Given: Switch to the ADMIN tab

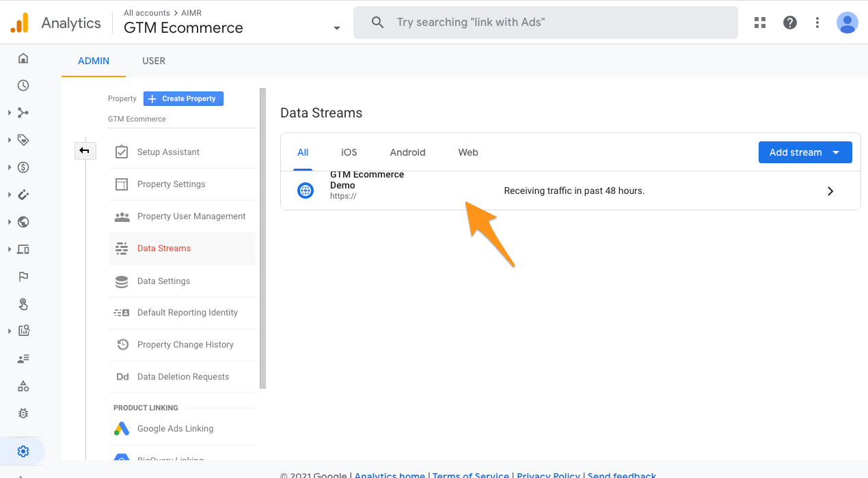Looking at the screenshot, I should click(94, 61).
